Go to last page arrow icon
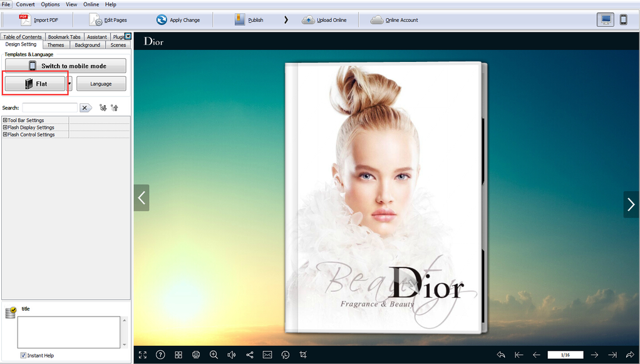Viewport: 640px width, 364px height. tap(612, 355)
